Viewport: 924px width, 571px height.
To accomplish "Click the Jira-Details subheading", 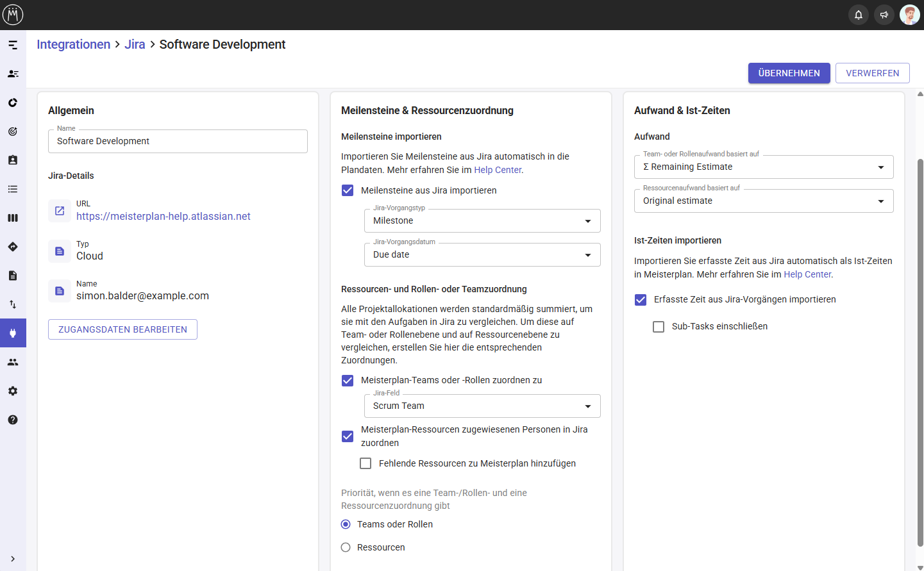I will coord(71,176).
